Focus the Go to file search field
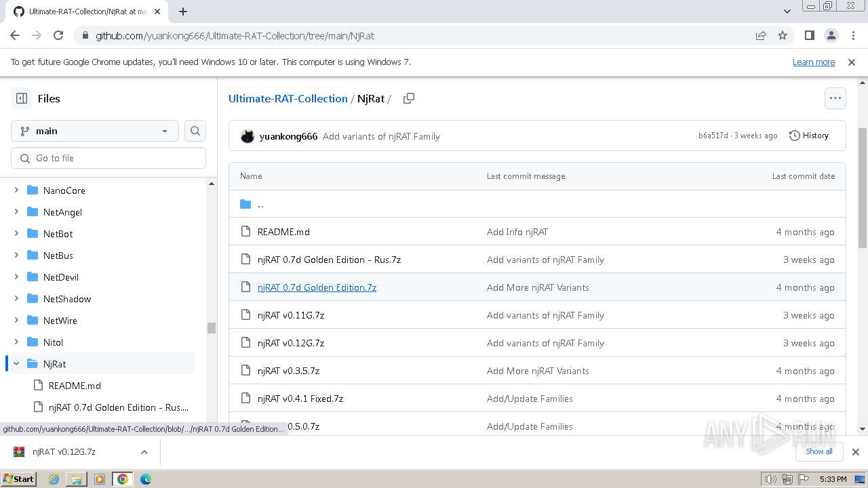The width and height of the screenshot is (868, 488). [x=108, y=158]
